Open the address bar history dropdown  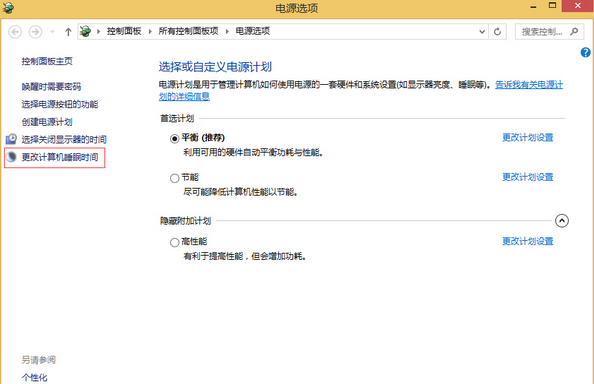pos(482,32)
